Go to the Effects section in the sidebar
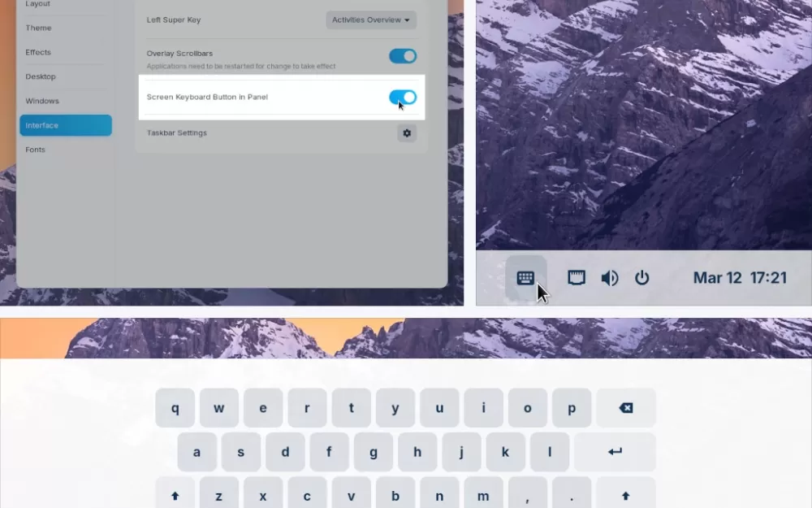The width and height of the screenshot is (812, 508). click(37, 52)
